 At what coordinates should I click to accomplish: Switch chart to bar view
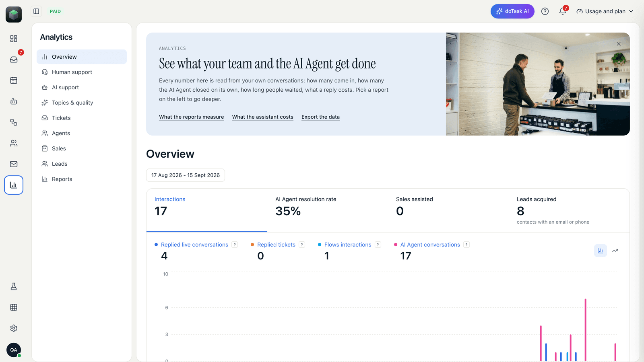coord(601,251)
